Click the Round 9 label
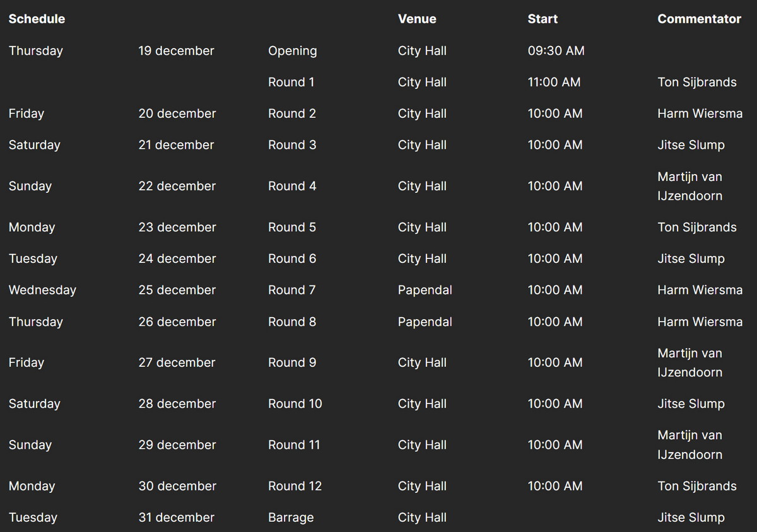This screenshot has height=532, width=757. coord(292,362)
